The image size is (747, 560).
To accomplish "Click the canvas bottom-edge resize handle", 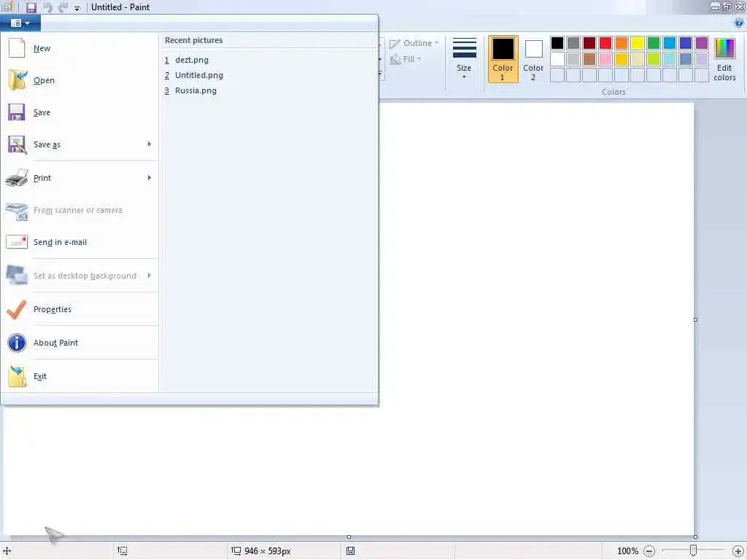I will pyautogui.click(x=349, y=537).
